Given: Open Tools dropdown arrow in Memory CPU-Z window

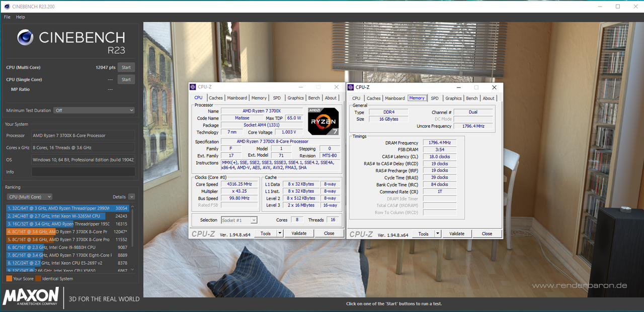Looking at the screenshot, I should (x=438, y=234).
